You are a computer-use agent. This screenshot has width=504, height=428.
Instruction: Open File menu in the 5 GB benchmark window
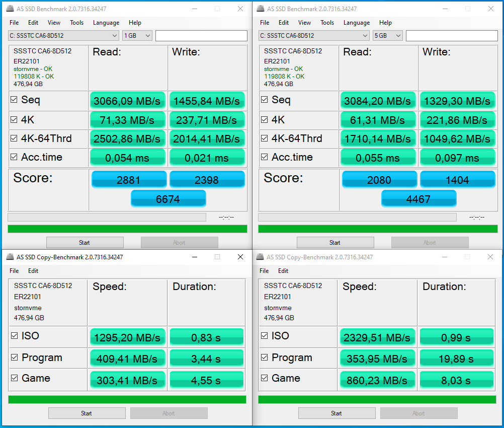(x=265, y=23)
